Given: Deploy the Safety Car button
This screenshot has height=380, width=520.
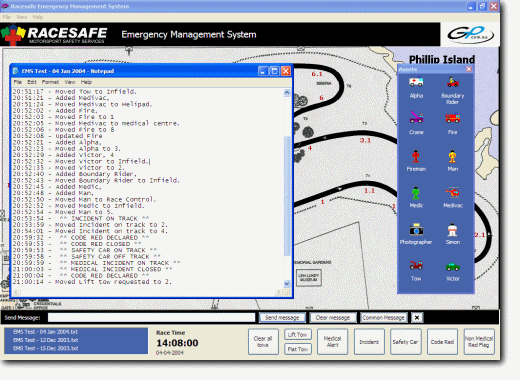Looking at the screenshot, I should pos(405,342).
